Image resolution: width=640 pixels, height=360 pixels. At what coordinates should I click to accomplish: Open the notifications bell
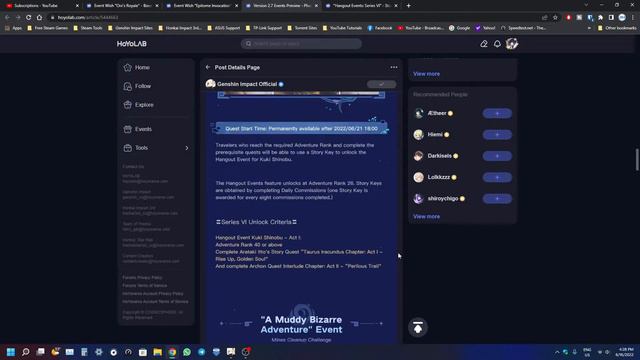(497, 44)
